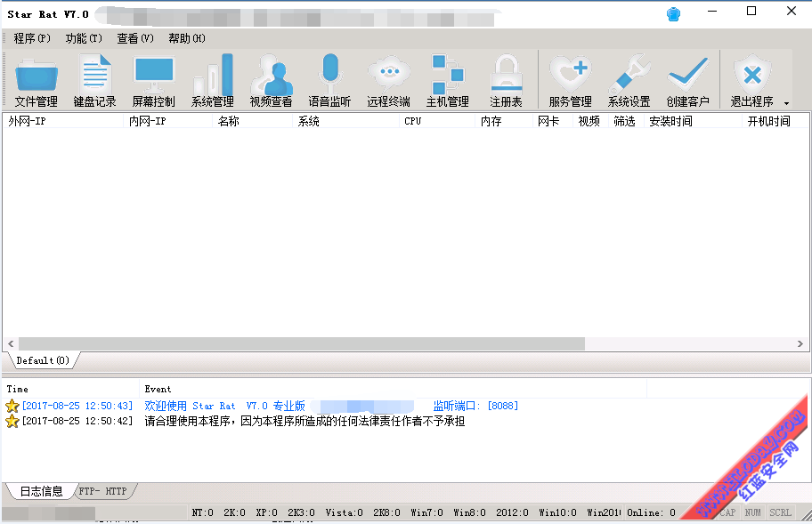Screen dimensions: 812x524
Task: Sort by the 内网-IP column header
Action: pos(168,121)
